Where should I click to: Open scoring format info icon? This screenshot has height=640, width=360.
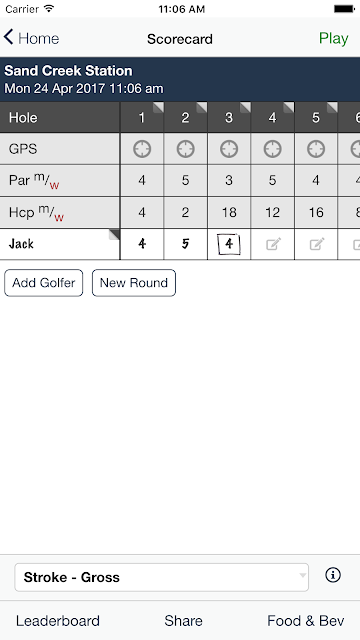point(333,575)
